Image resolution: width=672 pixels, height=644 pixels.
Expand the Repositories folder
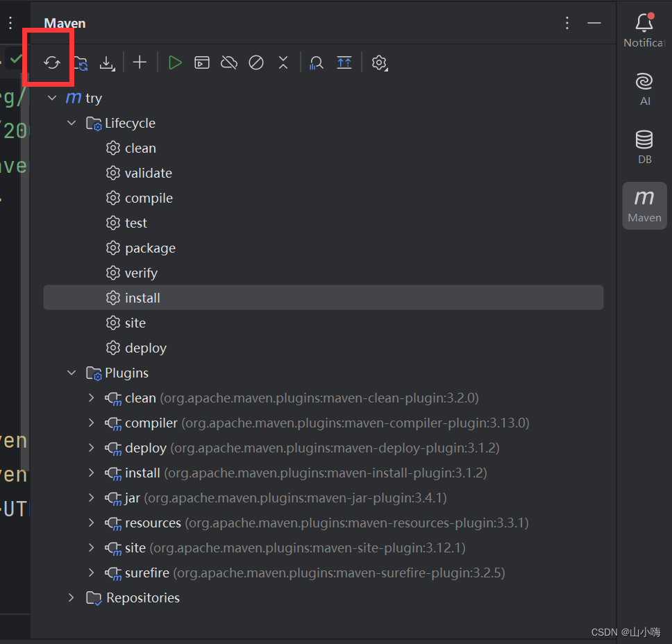click(72, 598)
